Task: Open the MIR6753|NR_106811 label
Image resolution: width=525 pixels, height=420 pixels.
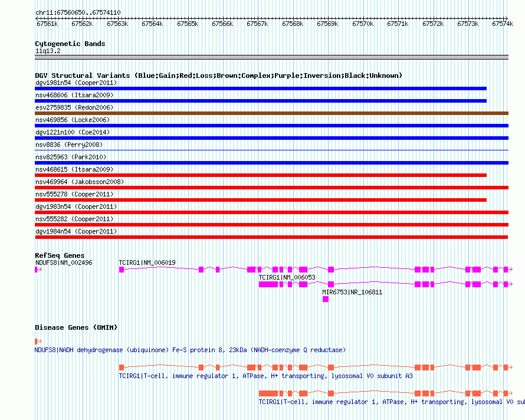Action: (352, 293)
